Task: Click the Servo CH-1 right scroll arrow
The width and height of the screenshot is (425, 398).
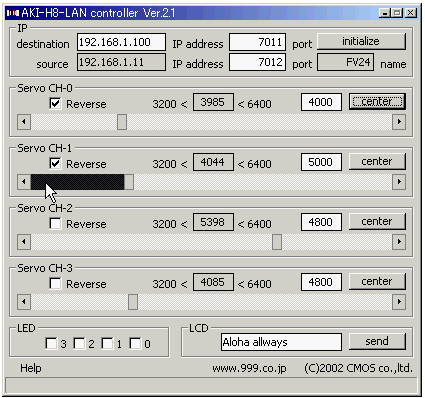Action: coord(399,182)
